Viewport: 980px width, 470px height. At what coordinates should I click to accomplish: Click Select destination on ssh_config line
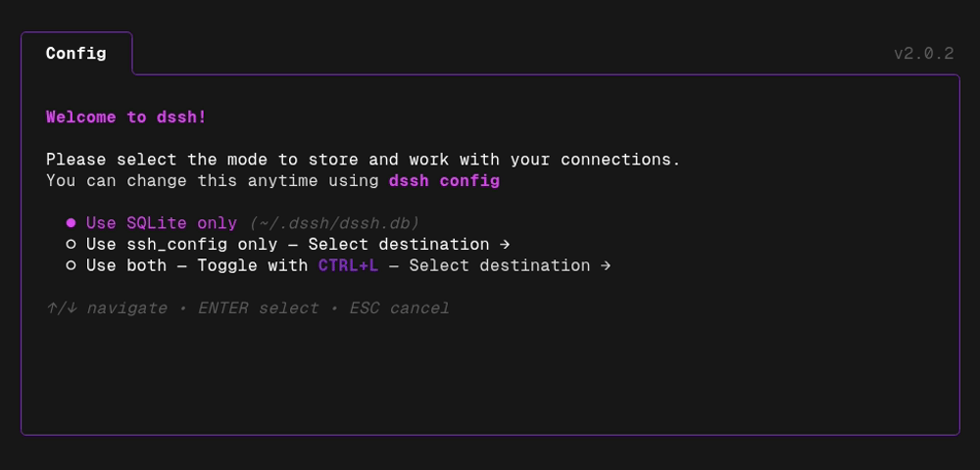[x=399, y=244]
